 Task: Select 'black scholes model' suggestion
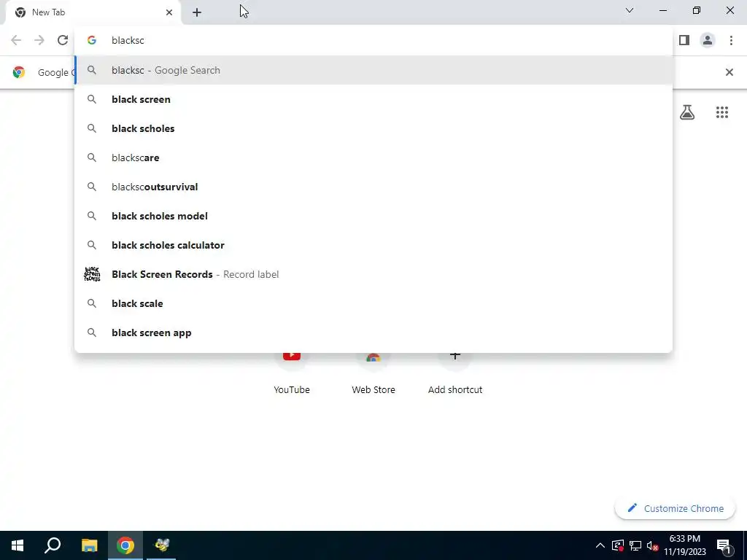(373, 216)
